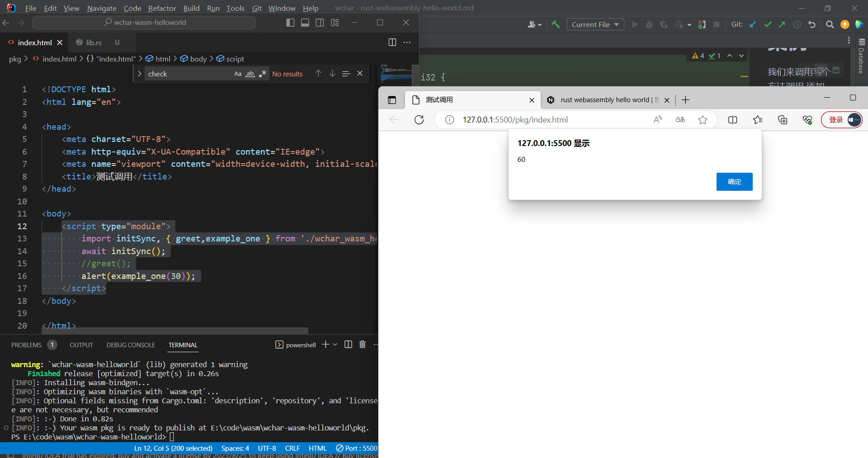
Task: Split the VS Code editor right
Action: click(392, 42)
